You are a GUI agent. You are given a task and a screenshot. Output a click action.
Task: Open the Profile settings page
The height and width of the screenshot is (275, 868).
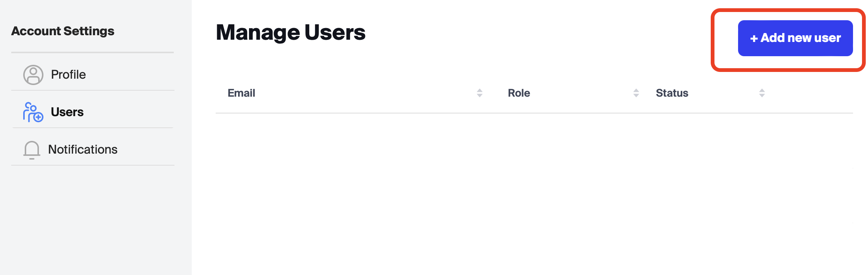coord(68,75)
